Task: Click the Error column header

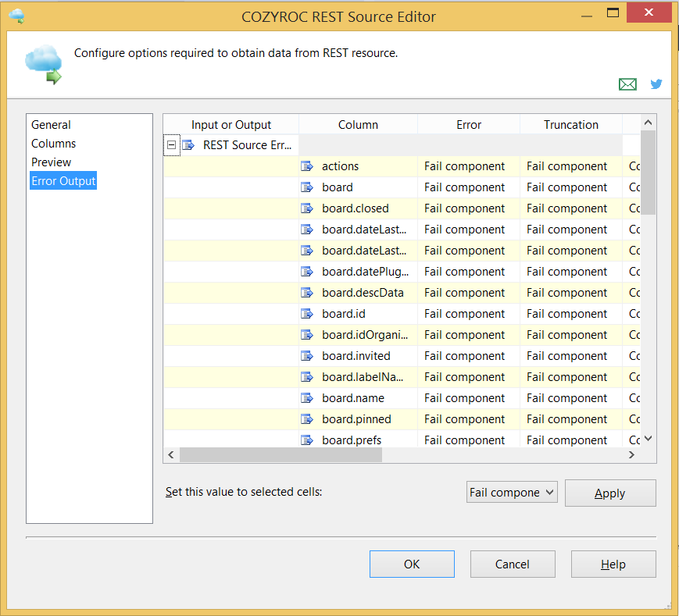Action: tap(469, 125)
